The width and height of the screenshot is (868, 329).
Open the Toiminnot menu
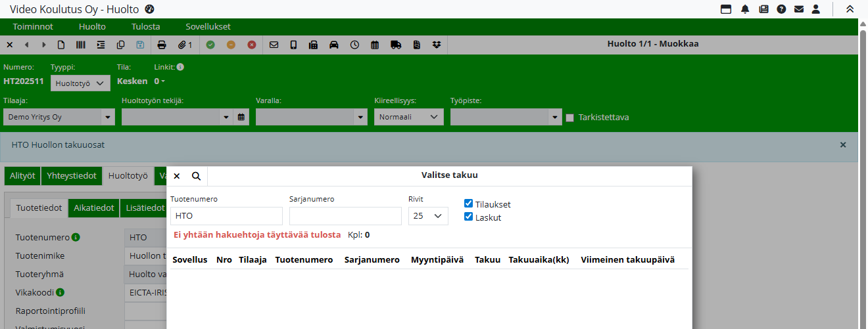[x=33, y=27]
